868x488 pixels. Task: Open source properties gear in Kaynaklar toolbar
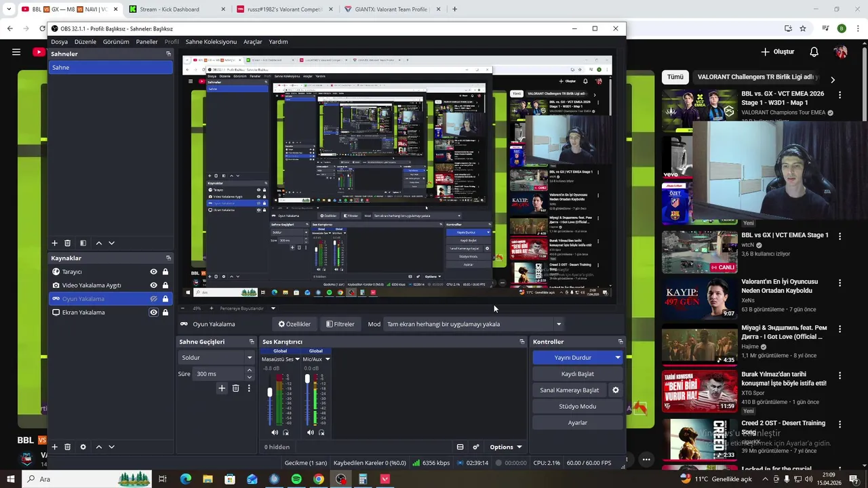(x=83, y=447)
